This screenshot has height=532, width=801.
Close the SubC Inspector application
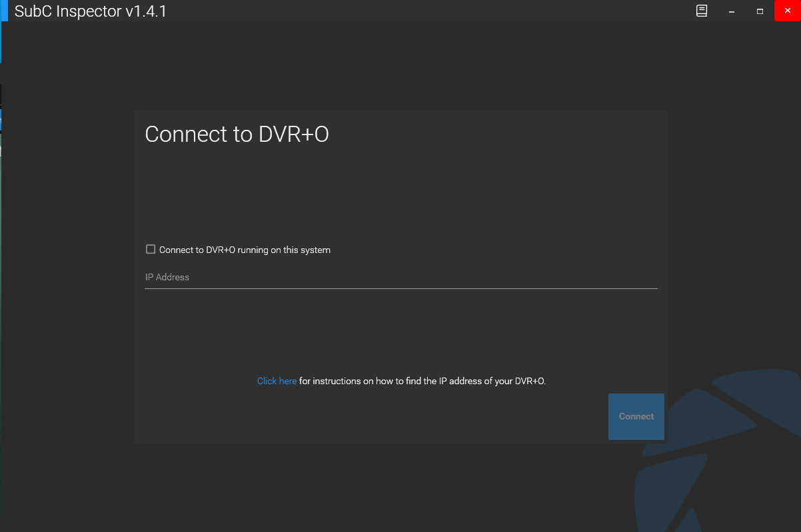[787, 11]
